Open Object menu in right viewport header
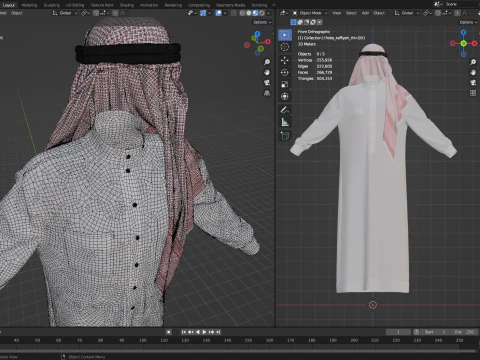The image size is (480, 360). (x=379, y=13)
